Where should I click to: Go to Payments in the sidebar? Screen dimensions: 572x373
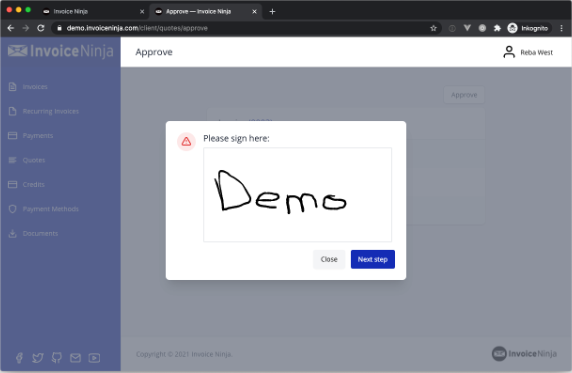pyautogui.click(x=38, y=136)
